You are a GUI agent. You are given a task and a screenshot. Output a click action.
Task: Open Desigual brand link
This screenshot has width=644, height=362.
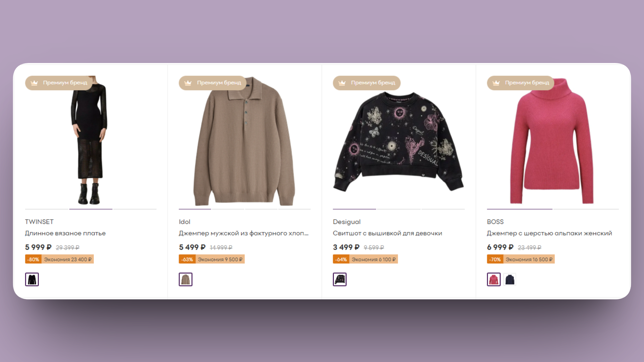(x=346, y=222)
